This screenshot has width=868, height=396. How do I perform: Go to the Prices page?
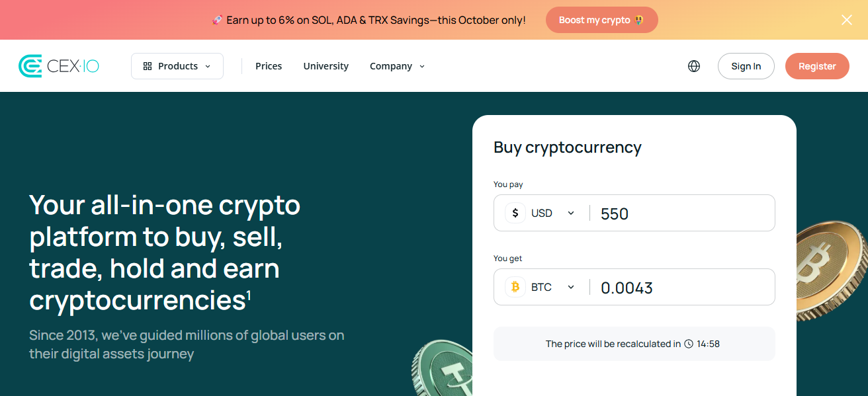[x=269, y=66]
